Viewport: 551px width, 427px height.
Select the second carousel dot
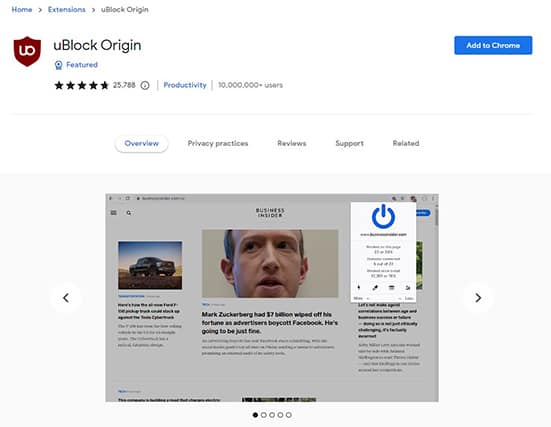click(x=264, y=415)
